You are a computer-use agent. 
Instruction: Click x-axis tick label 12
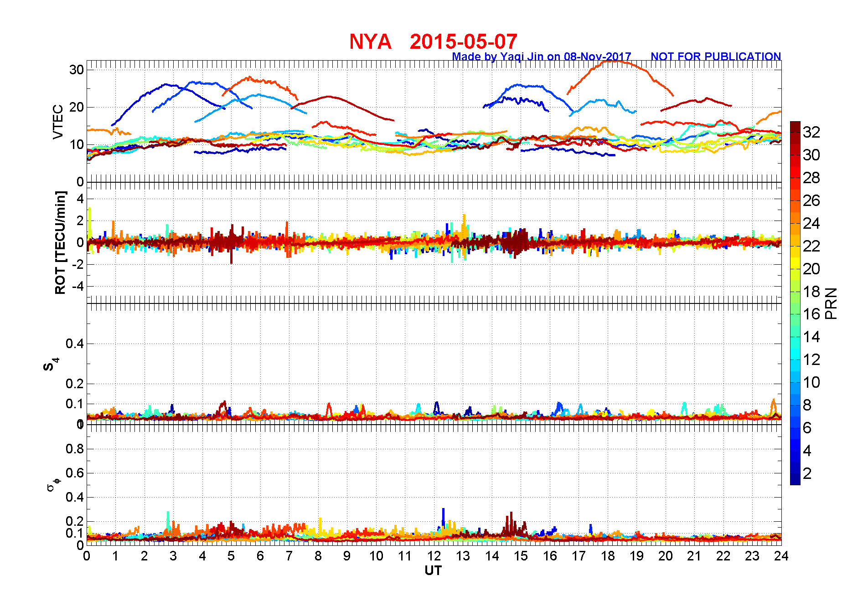click(x=434, y=556)
